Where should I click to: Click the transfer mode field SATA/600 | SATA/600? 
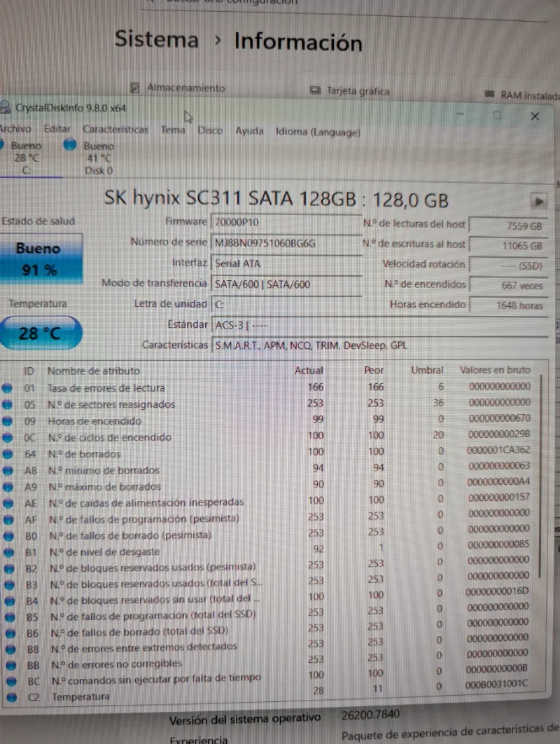click(286, 284)
